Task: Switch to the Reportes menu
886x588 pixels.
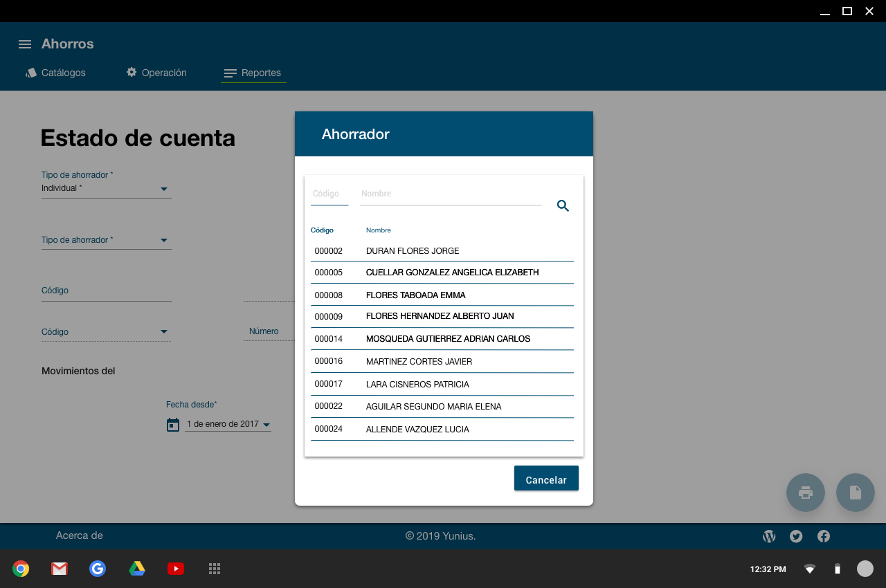Action: point(253,73)
